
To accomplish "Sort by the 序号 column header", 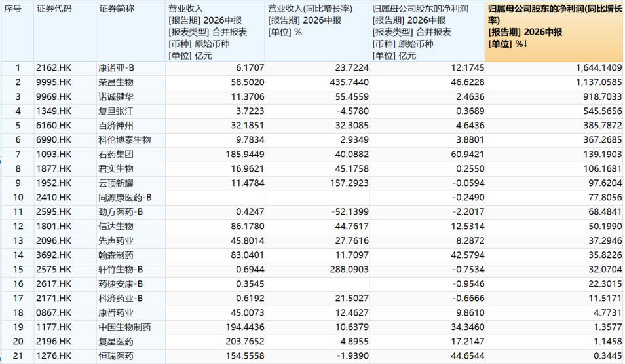I will tap(12, 9).
